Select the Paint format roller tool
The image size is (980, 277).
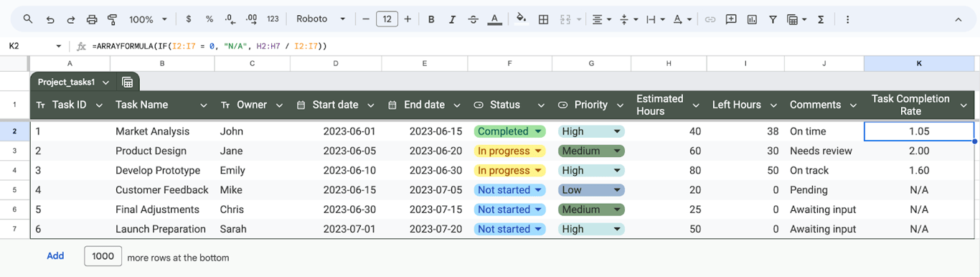coord(112,19)
